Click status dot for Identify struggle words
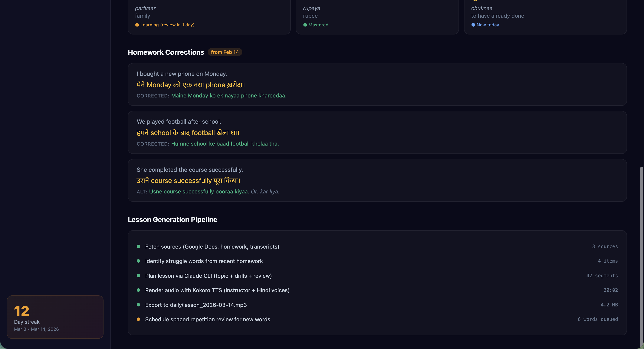644x349 pixels. coord(138,261)
